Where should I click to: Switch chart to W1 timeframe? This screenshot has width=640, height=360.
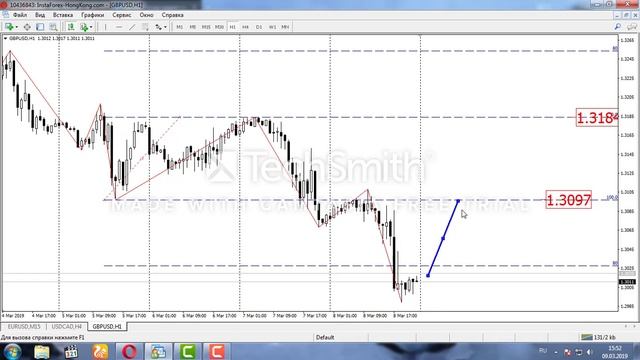pos(272,27)
